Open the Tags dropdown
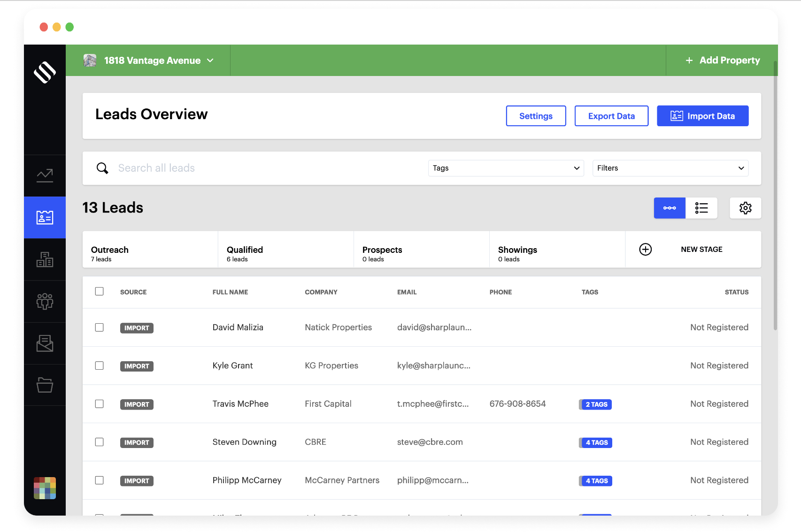This screenshot has height=532, width=801. [506, 168]
